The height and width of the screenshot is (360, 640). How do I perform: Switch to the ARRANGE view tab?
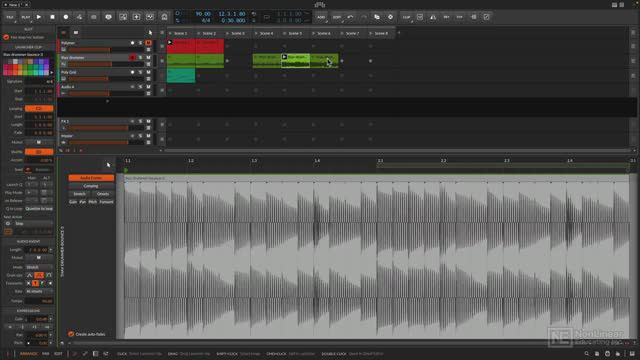[x=29, y=354]
